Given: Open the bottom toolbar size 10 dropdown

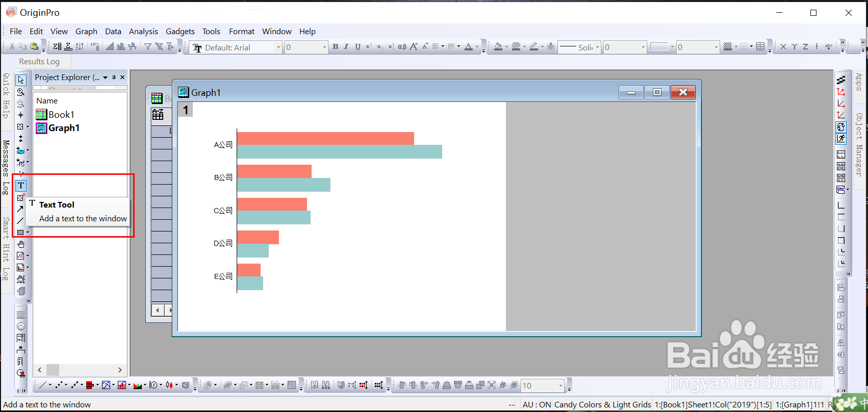Looking at the screenshot, I should click(x=560, y=385).
